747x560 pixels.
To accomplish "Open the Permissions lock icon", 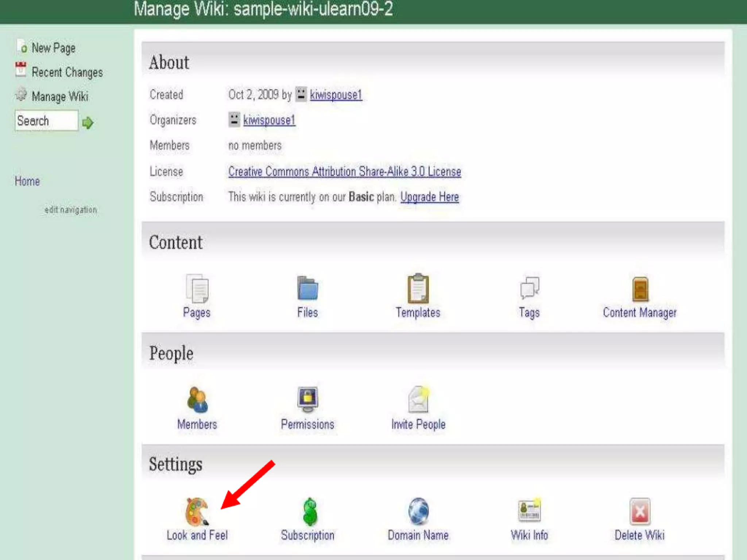I will click(307, 399).
